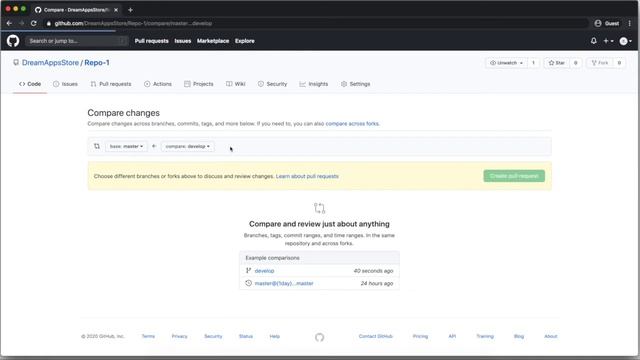Open Explore in top navigation
The height and width of the screenshot is (360, 640).
click(244, 41)
